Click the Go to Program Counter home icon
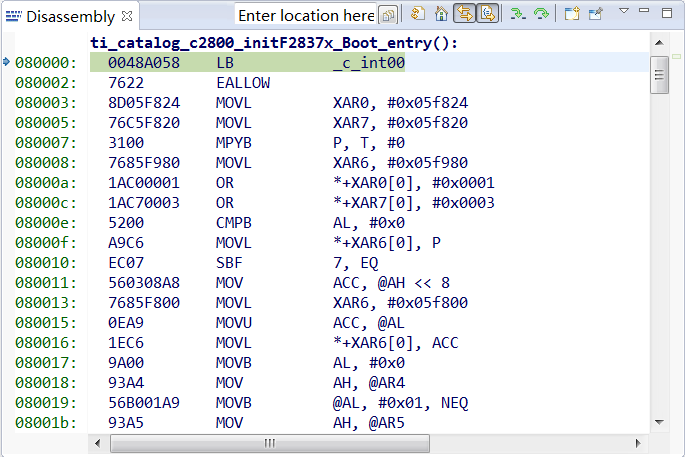Viewport: 685px width, 457px height. 441,14
